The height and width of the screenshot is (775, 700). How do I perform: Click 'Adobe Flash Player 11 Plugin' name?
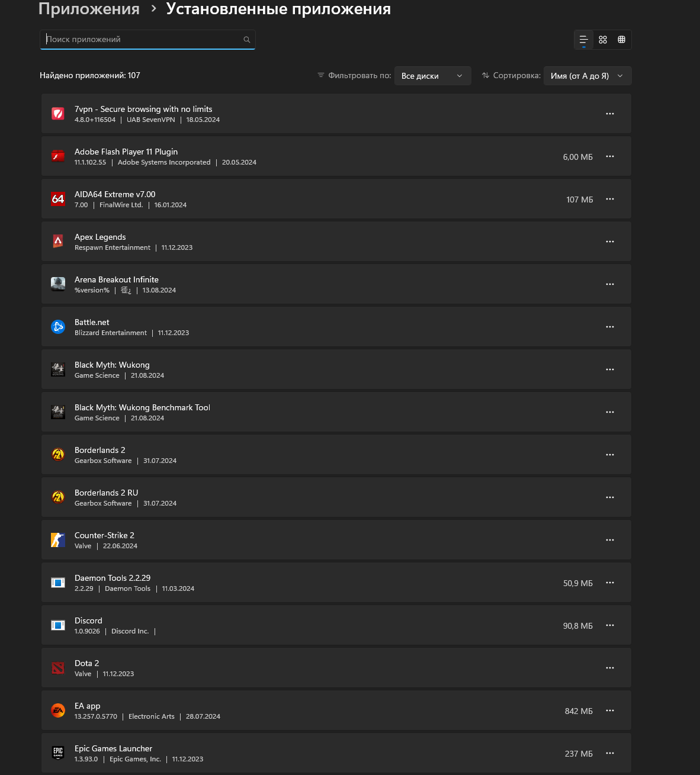tap(126, 152)
